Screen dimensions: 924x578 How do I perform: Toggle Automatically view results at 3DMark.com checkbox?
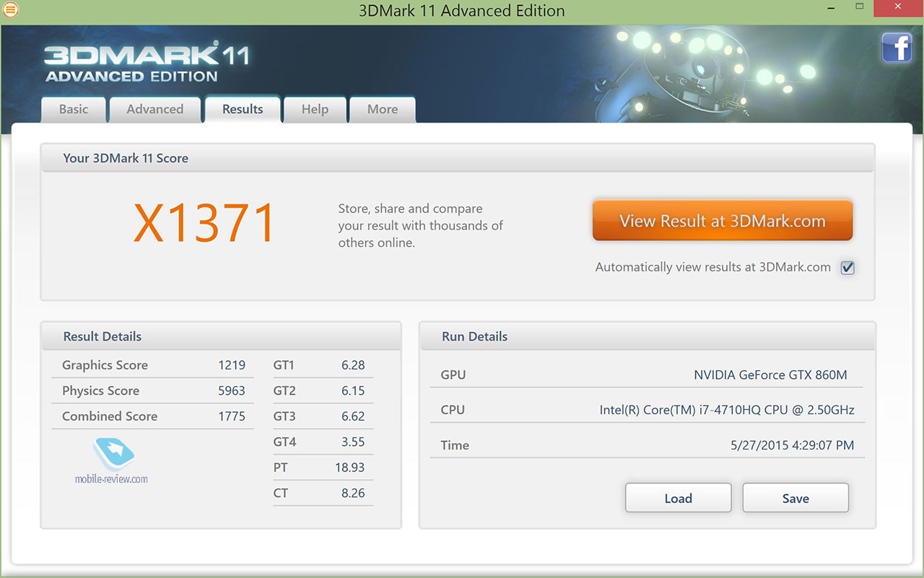point(847,268)
